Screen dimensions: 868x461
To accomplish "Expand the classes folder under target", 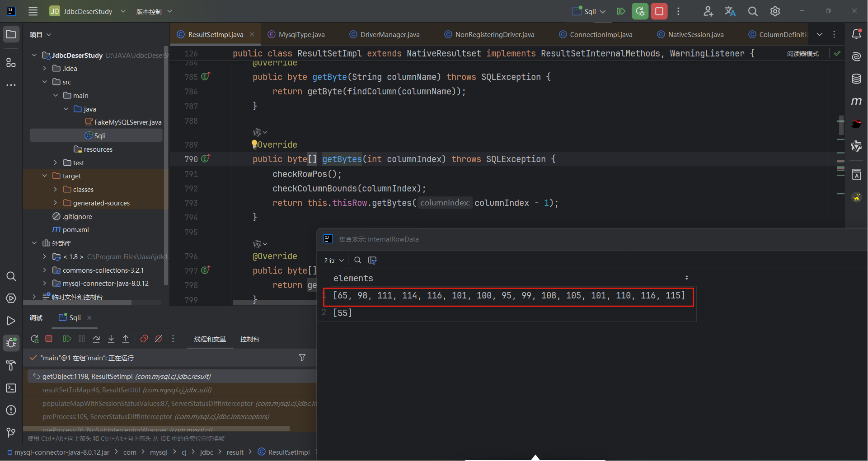I will [56, 189].
